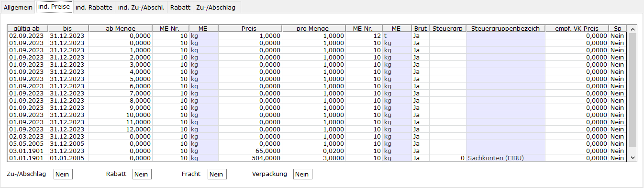Click the Steuergrp column header
The width and height of the screenshot is (644, 188).
pyautogui.click(x=447, y=28)
